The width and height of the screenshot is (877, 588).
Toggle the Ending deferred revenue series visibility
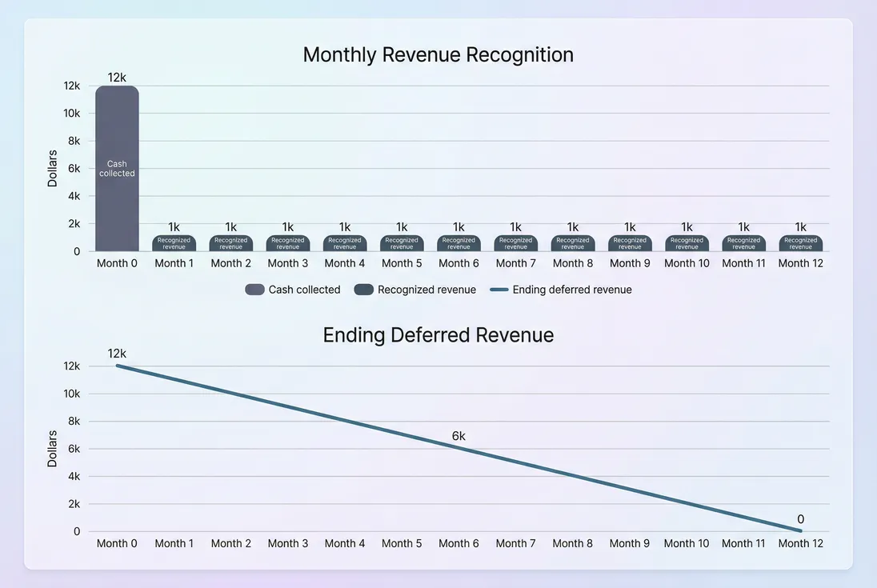(x=563, y=289)
